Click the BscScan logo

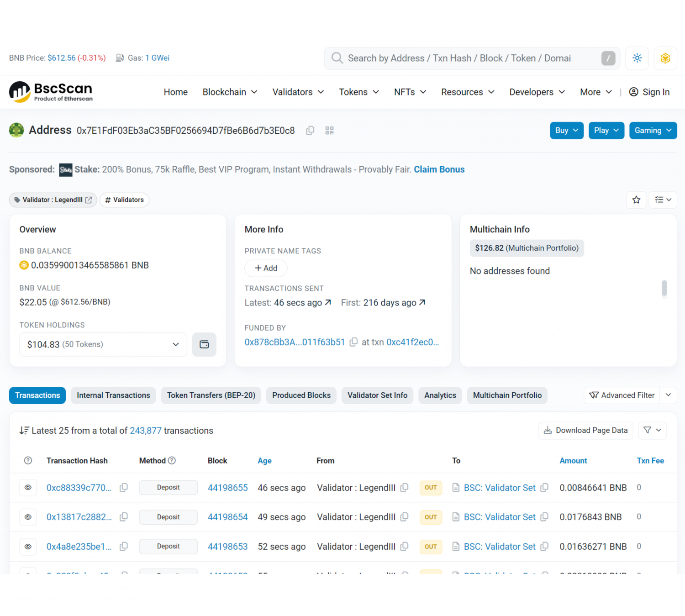tap(51, 92)
